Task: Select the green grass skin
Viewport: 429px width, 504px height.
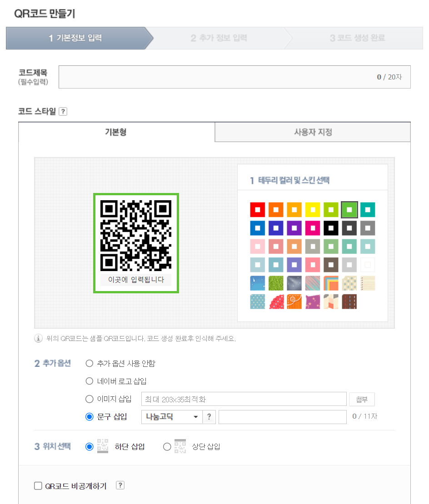Action: click(x=276, y=283)
